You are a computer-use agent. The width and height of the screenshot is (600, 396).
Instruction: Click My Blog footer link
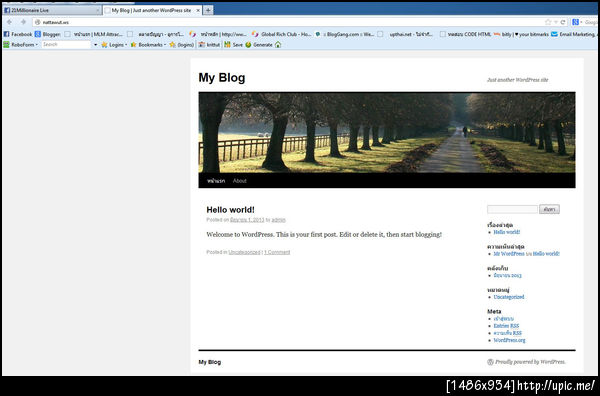tap(210, 362)
